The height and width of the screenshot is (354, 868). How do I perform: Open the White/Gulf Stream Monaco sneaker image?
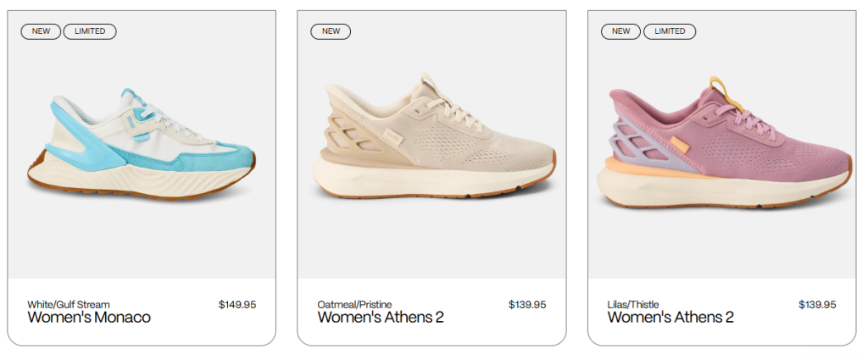pyautogui.click(x=142, y=146)
